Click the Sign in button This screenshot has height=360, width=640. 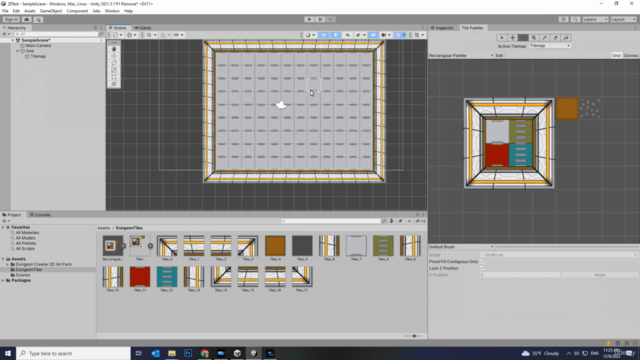coord(11,19)
